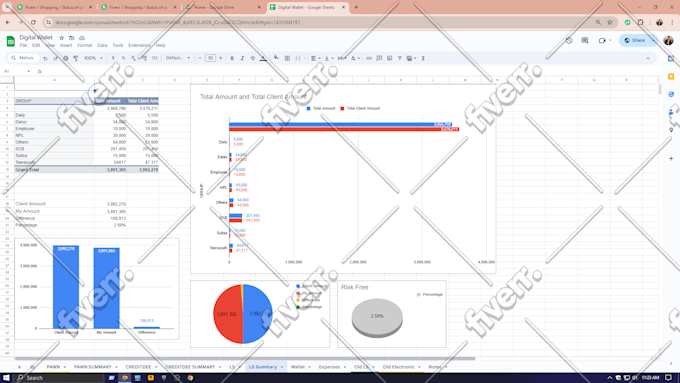Open the fill color picker
680x383 pixels.
(276, 58)
